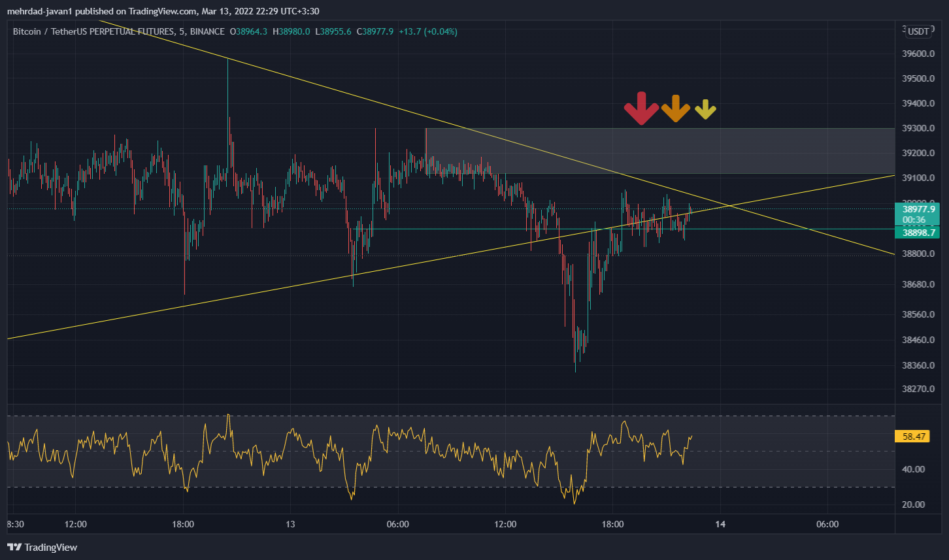Screen dimensions: 949x560
Task: Click the 20.00 level on RSI scale
Action: click(914, 504)
